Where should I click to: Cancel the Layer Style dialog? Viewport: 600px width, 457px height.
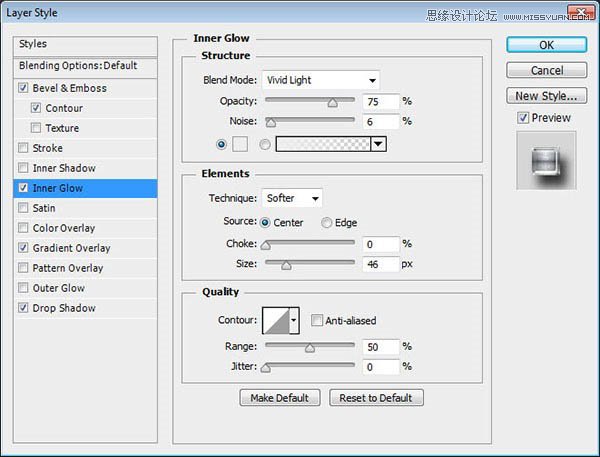pyautogui.click(x=546, y=70)
